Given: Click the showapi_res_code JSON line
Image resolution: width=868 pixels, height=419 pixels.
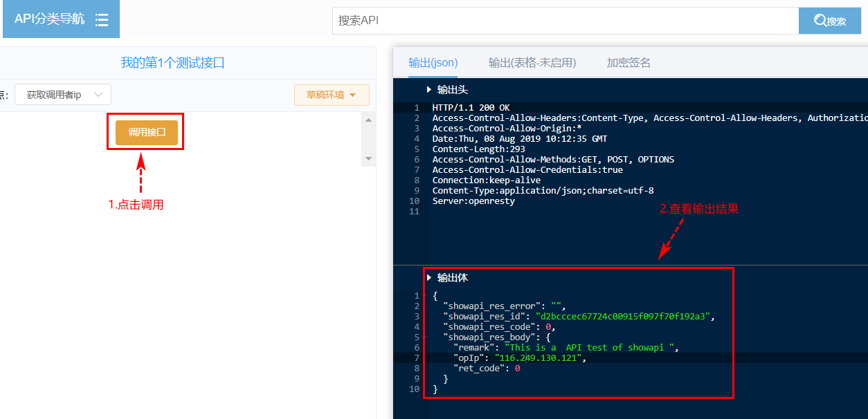Looking at the screenshot, I should [500, 327].
